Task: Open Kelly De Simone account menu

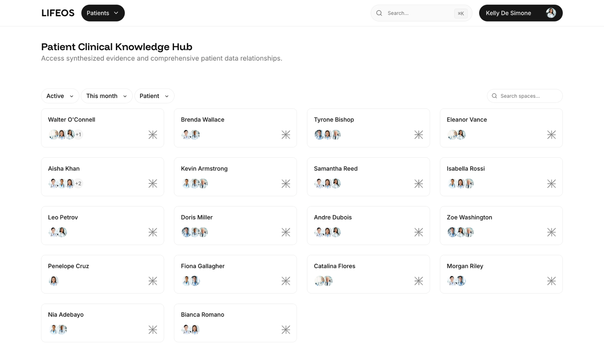Action: (521, 13)
